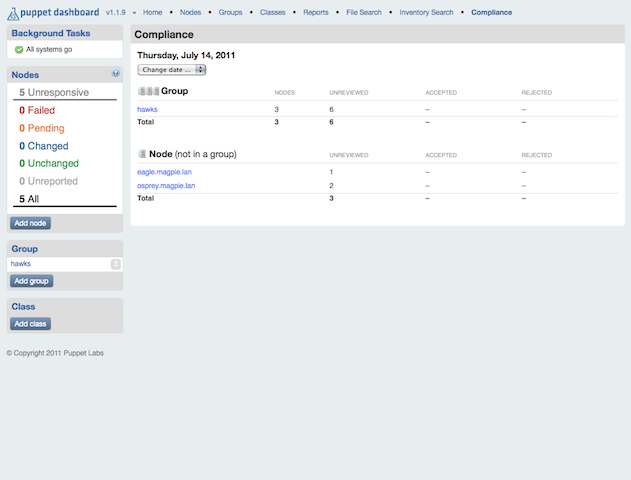Select the Compliance menu item

tap(492, 12)
